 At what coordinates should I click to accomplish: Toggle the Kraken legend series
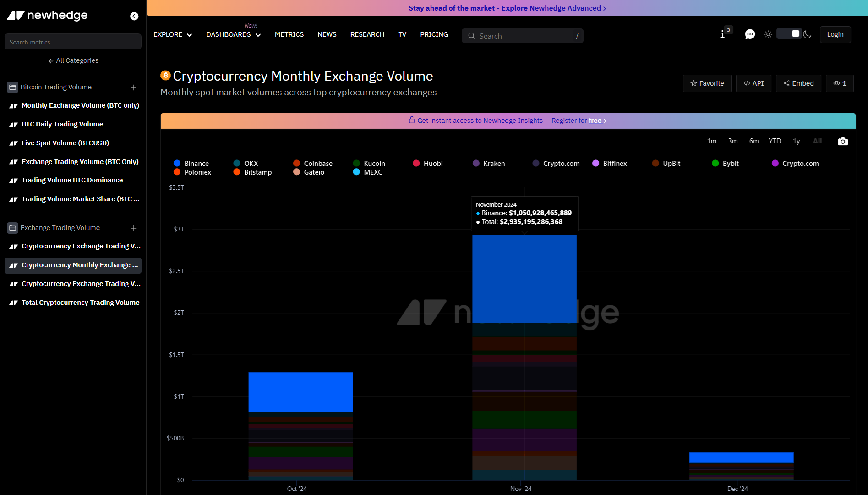[489, 164]
